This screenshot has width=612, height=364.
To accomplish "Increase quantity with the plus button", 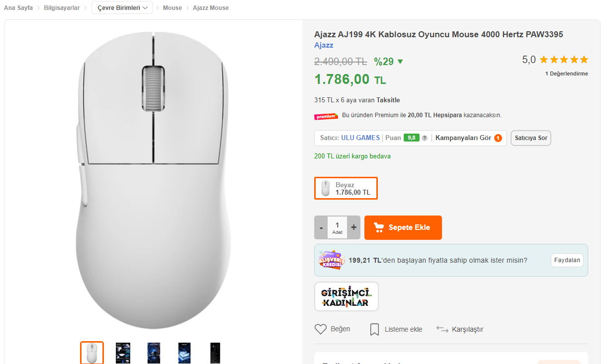I will point(353,227).
